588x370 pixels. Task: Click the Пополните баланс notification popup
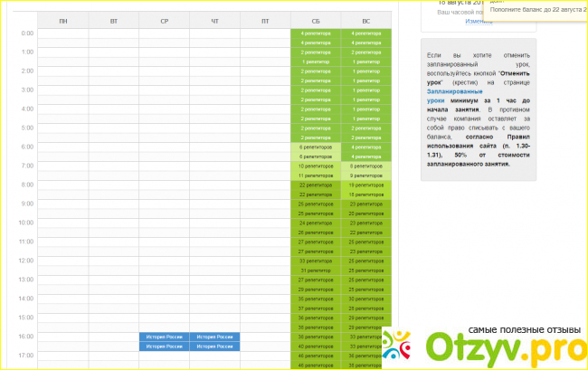[536, 8]
